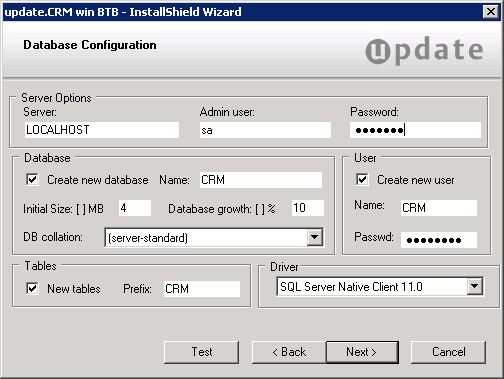This screenshot has width=504, height=379.
Task: Click the Admin user field with sa
Action: pyautogui.click(x=265, y=130)
